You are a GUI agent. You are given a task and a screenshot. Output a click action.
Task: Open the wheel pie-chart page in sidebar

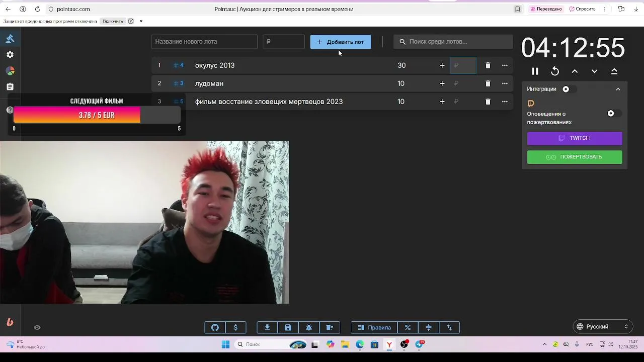(10, 71)
